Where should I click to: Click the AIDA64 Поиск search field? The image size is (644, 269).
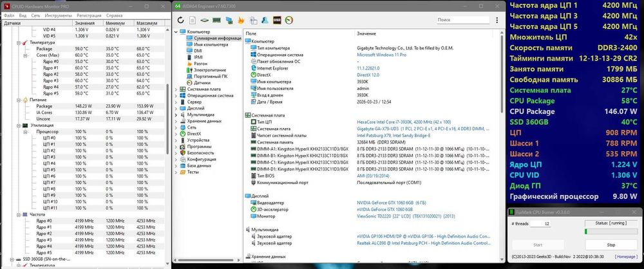(463, 20)
